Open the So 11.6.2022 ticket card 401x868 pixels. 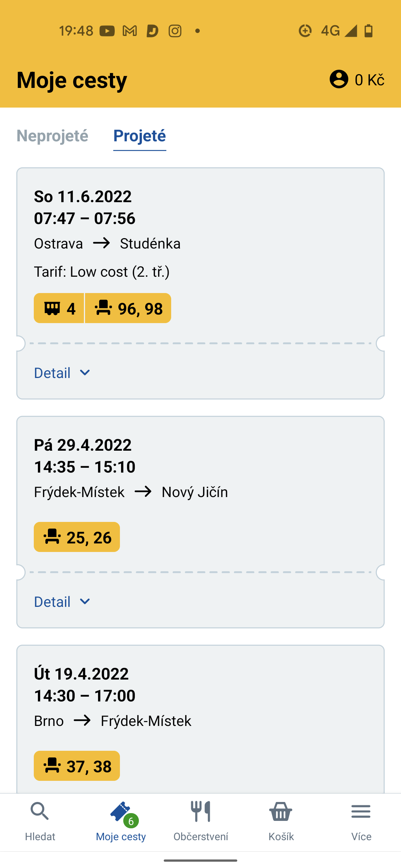coord(200,283)
